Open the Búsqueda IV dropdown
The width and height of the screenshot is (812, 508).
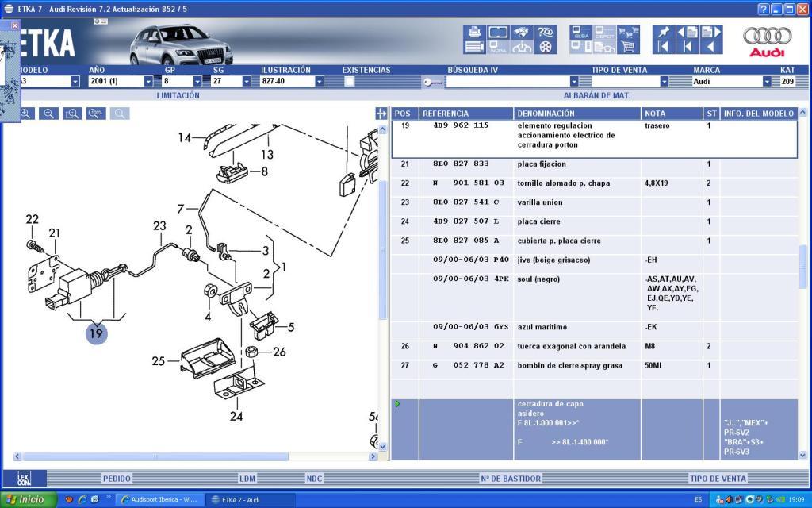574,82
